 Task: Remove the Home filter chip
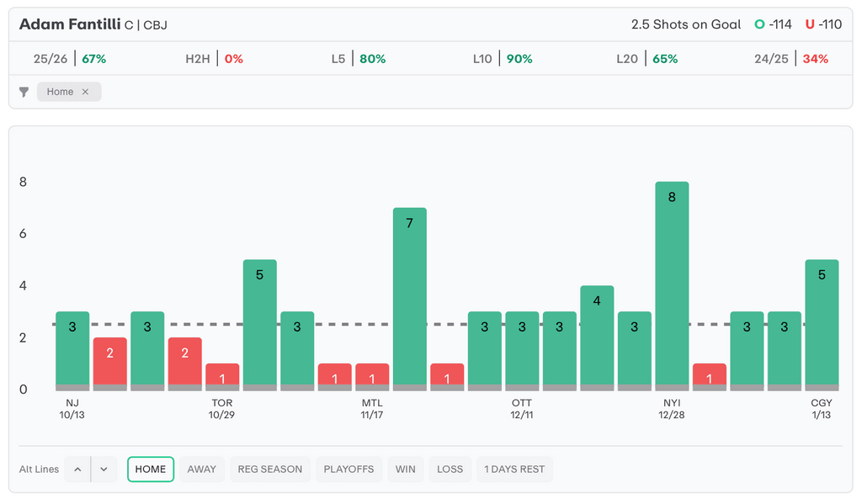[85, 92]
